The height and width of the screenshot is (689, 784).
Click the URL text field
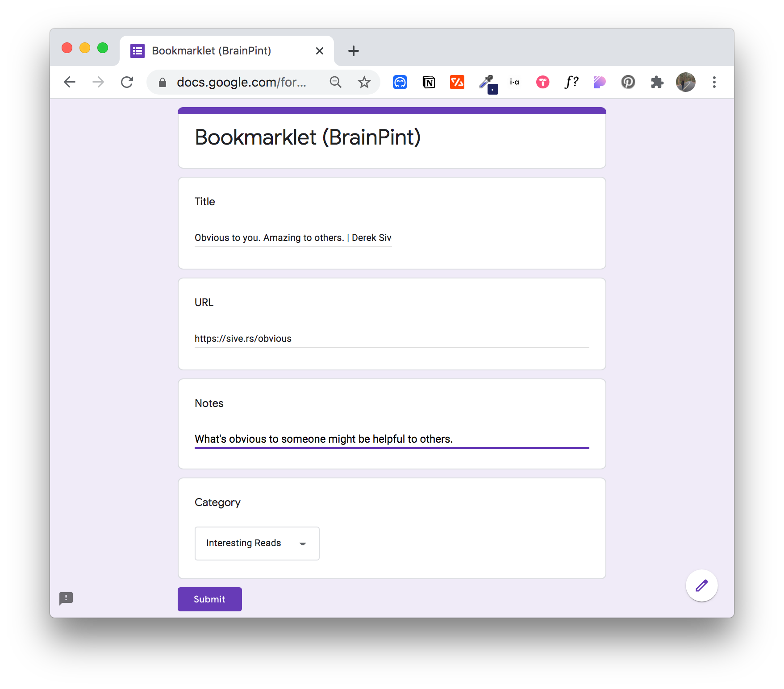click(392, 339)
